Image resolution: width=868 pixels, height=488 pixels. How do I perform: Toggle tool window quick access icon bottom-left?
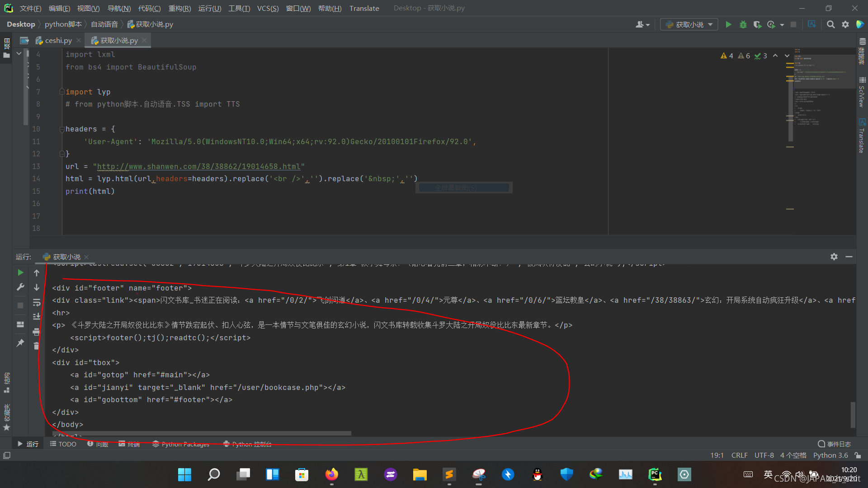pos(7,455)
